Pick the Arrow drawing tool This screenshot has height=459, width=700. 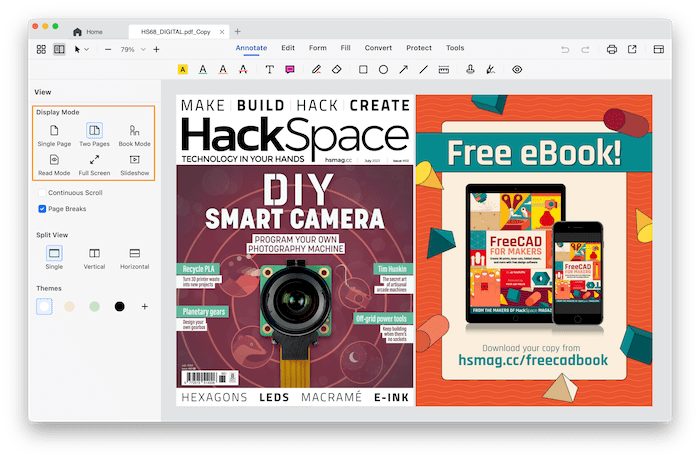coord(404,70)
